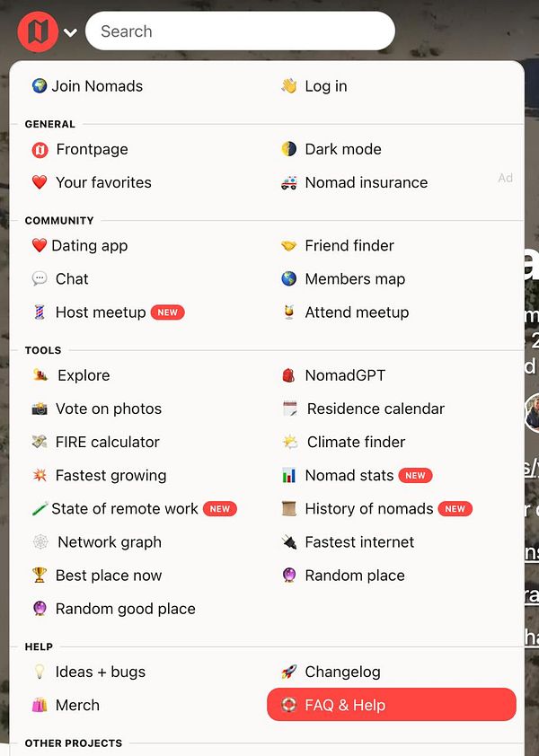
Task: View the Changelog
Action: (x=341, y=671)
